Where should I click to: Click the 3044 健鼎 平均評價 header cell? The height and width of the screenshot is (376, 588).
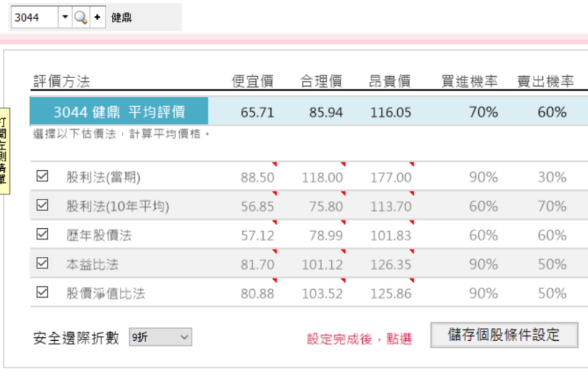click(119, 111)
